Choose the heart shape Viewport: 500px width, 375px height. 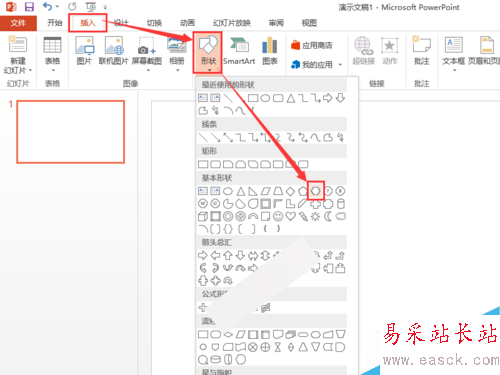(x=290, y=217)
